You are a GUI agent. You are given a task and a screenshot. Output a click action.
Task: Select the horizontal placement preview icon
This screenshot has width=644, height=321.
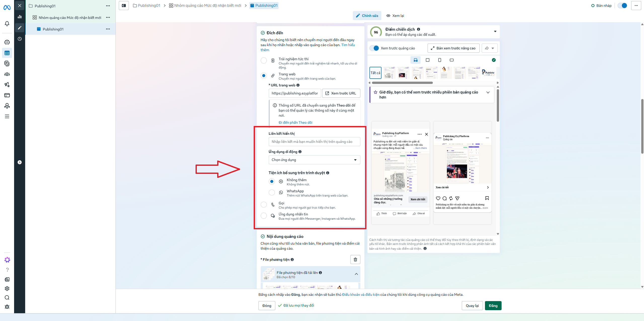coord(452,60)
